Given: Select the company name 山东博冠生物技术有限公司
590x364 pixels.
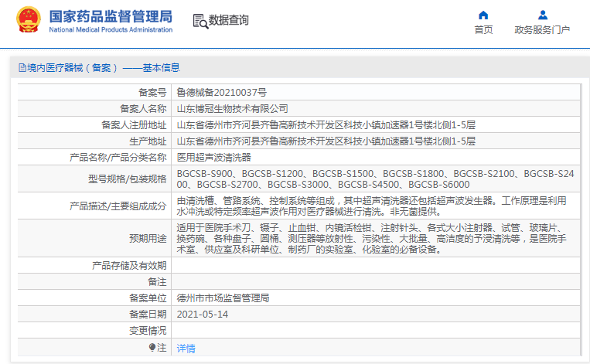Looking at the screenshot, I should click(232, 109).
